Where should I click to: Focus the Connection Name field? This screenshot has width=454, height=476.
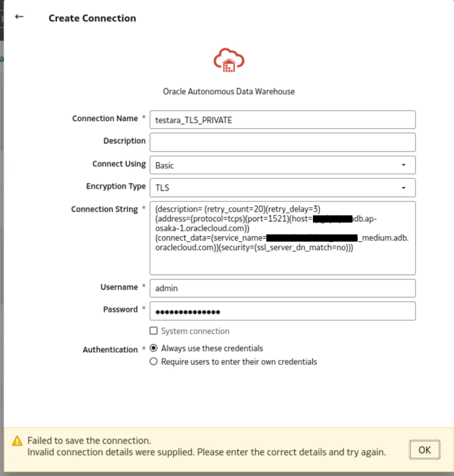[x=282, y=120]
